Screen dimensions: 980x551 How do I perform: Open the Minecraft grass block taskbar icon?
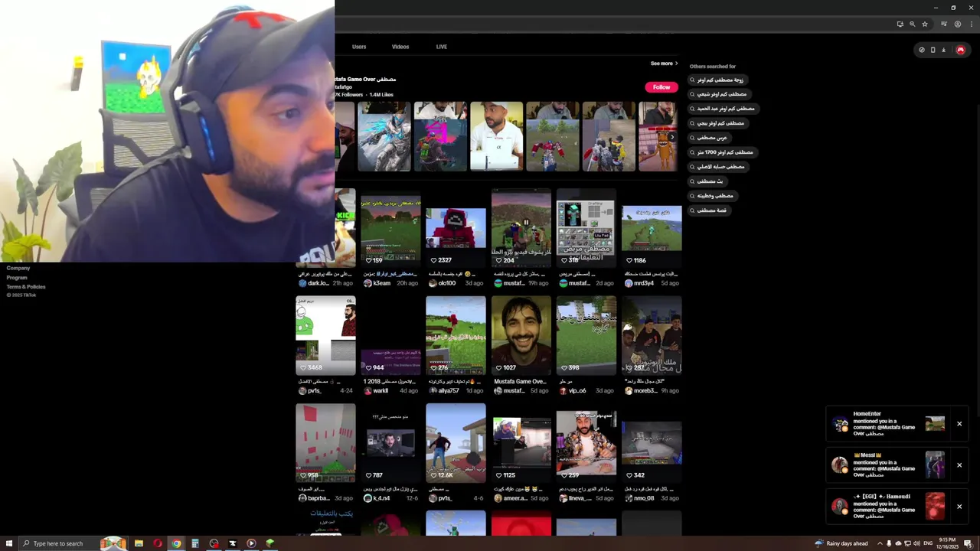click(269, 543)
